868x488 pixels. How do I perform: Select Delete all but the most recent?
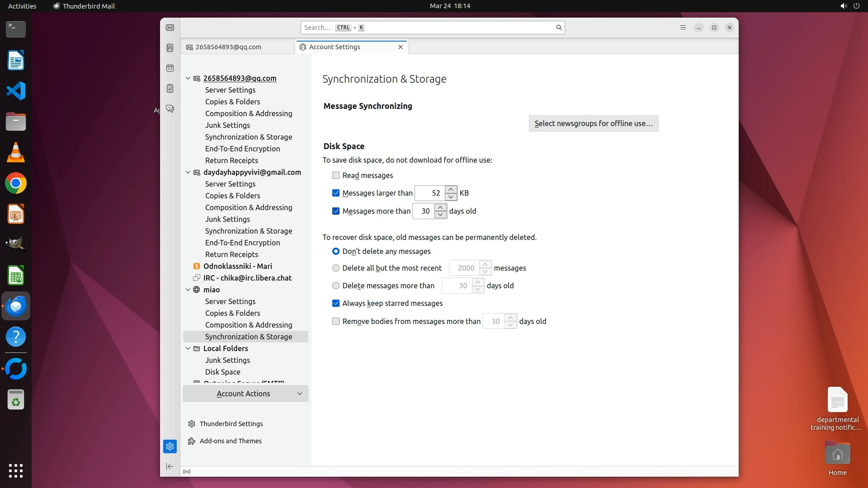tap(336, 268)
